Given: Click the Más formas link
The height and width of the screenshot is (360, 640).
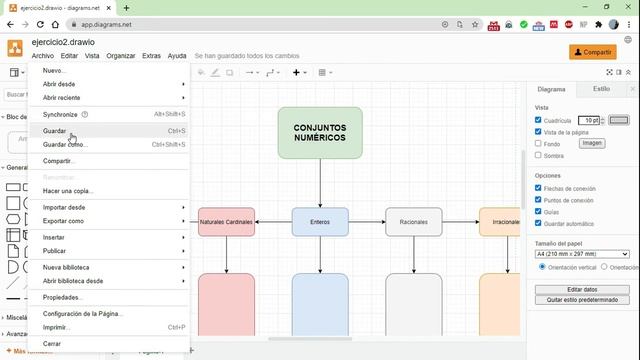Looking at the screenshot, I should 29,351.
